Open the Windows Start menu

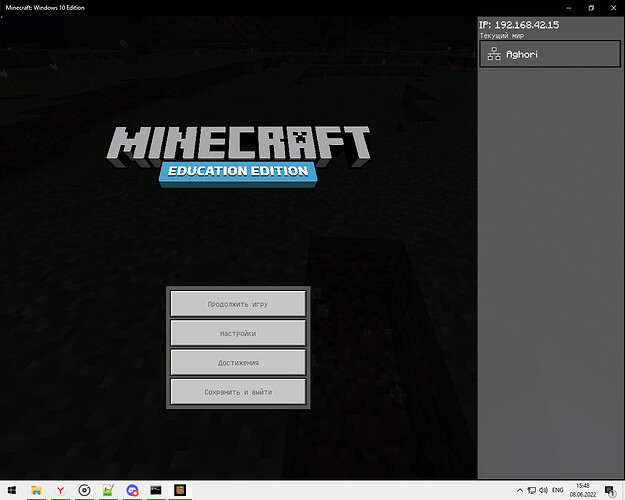pyautogui.click(x=11, y=490)
